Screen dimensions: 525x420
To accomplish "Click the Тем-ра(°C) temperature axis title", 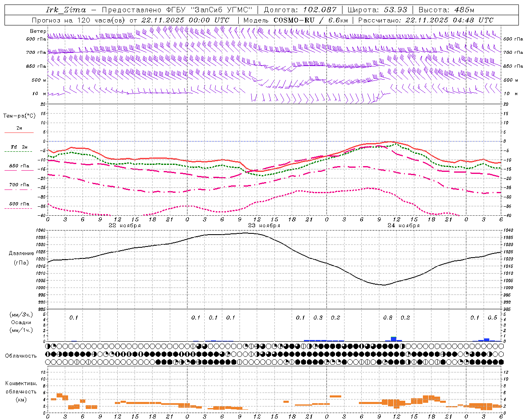I will (x=19, y=116).
